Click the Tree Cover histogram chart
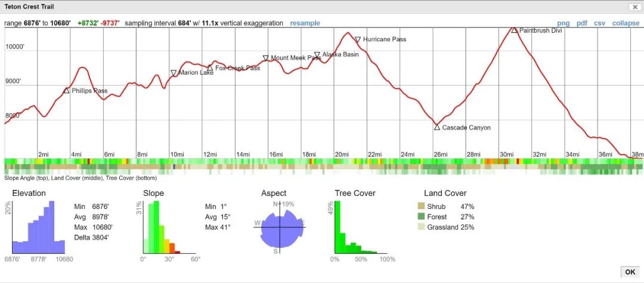The width and height of the screenshot is (644, 283). (x=361, y=227)
